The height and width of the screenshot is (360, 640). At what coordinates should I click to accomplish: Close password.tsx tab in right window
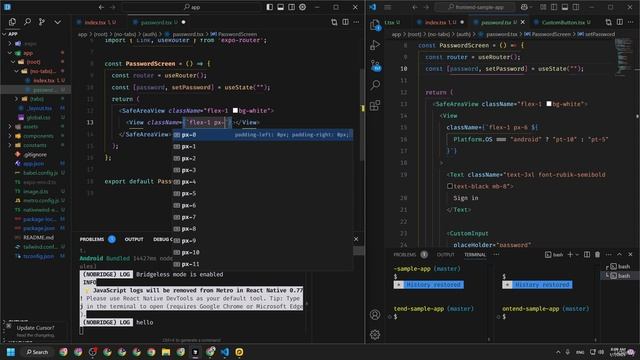pyautogui.click(x=523, y=22)
